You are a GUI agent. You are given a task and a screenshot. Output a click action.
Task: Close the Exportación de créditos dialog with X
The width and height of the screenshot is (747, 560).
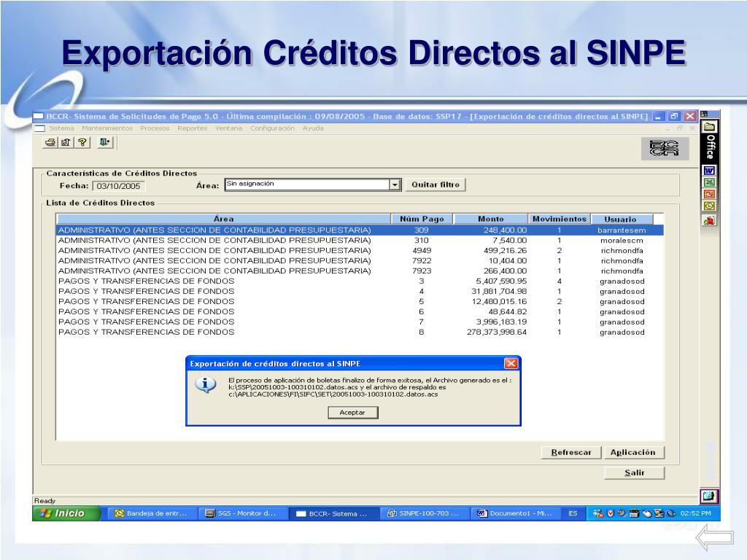click(x=511, y=363)
